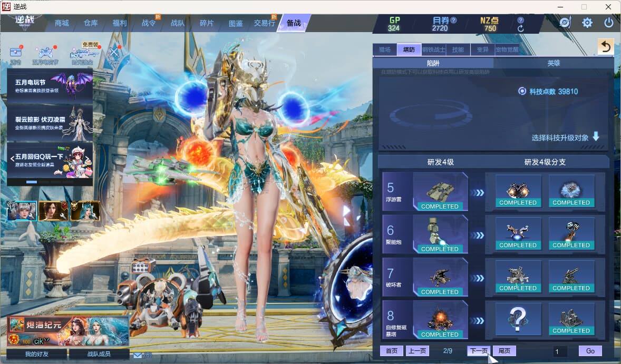Switch to the 宠物觉醒 tab
The width and height of the screenshot is (621, 364).
coord(507,50)
